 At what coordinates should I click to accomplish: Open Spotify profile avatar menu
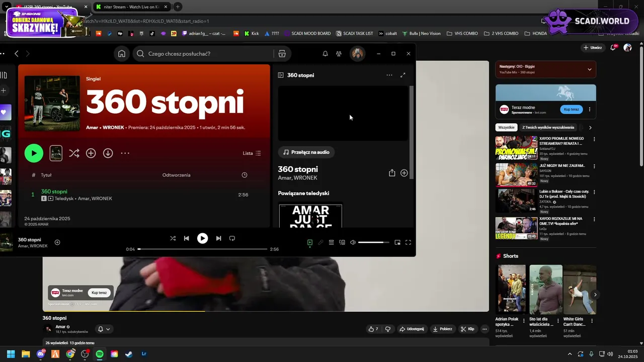coord(357,54)
